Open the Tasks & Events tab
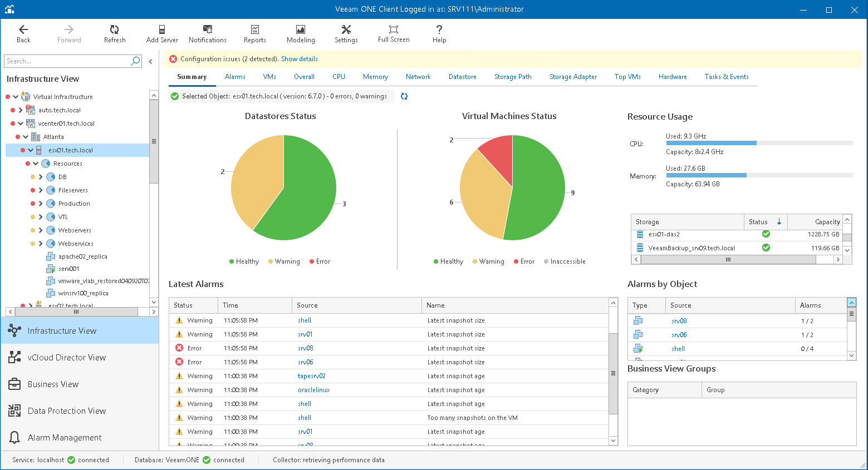The image size is (868, 470). tap(726, 77)
